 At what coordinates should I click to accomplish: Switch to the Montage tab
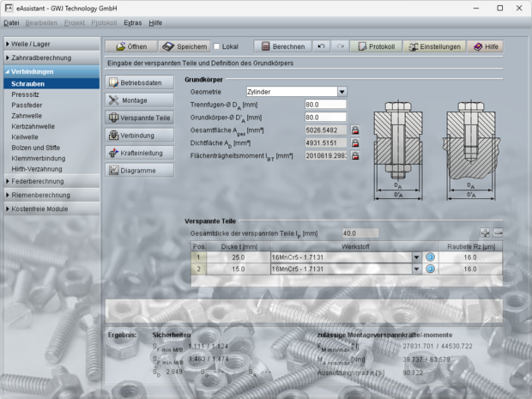(x=139, y=100)
